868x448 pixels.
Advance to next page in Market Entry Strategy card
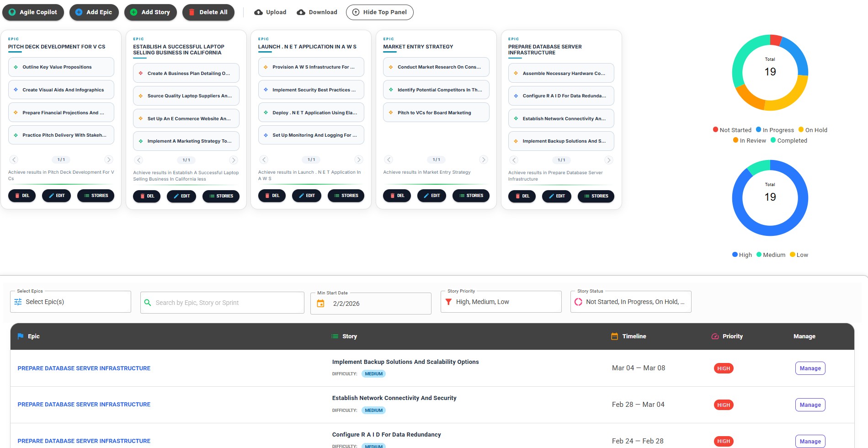484,160
